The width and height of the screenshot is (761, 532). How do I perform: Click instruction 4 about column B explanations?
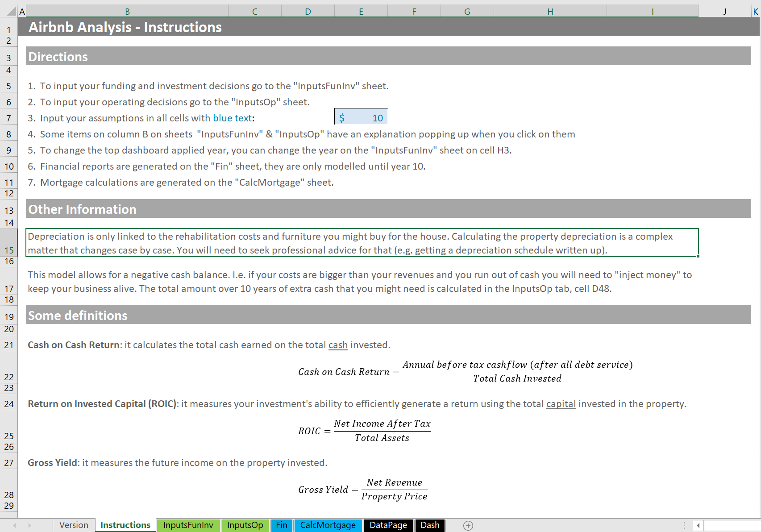pyautogui.click(x=301, y=134)
